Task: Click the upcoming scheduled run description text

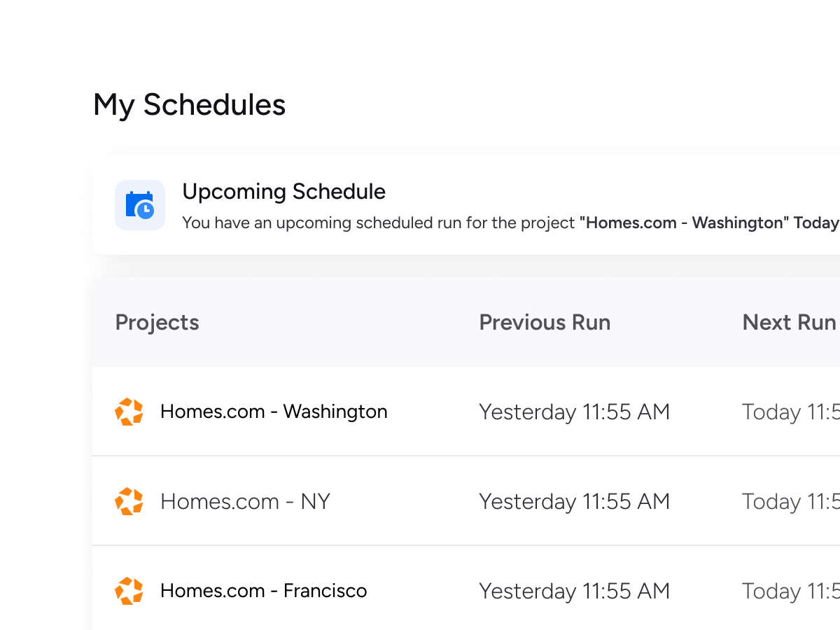Action: tap(379, 223)
